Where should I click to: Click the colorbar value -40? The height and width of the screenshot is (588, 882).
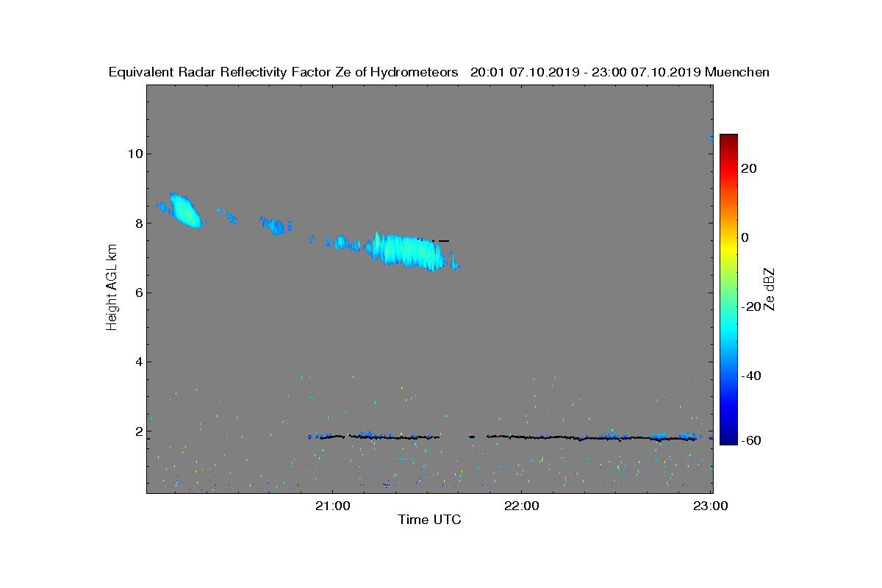point(751,376)
